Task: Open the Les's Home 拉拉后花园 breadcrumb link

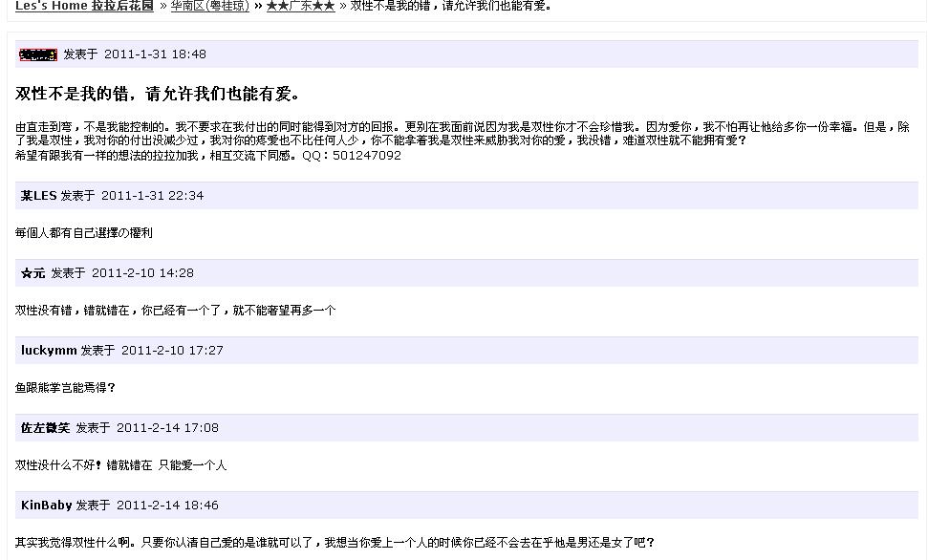Action: 84,6
